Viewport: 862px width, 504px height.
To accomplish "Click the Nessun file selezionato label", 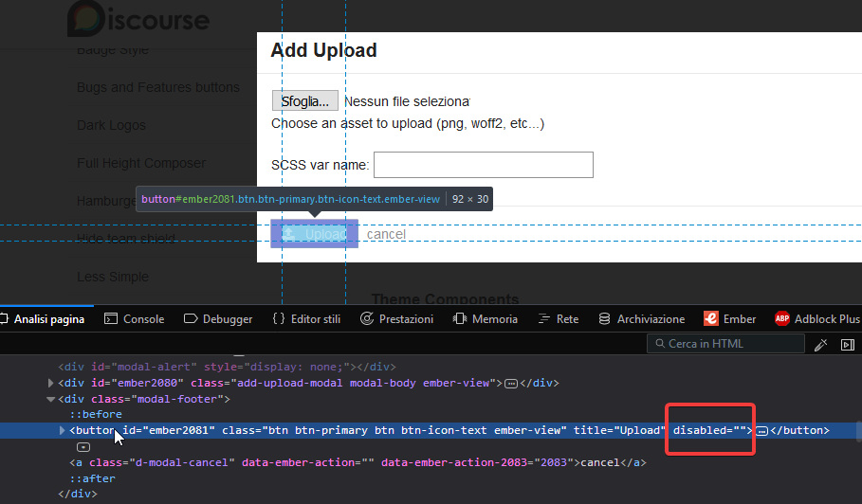I will click(x=407, y=101).
